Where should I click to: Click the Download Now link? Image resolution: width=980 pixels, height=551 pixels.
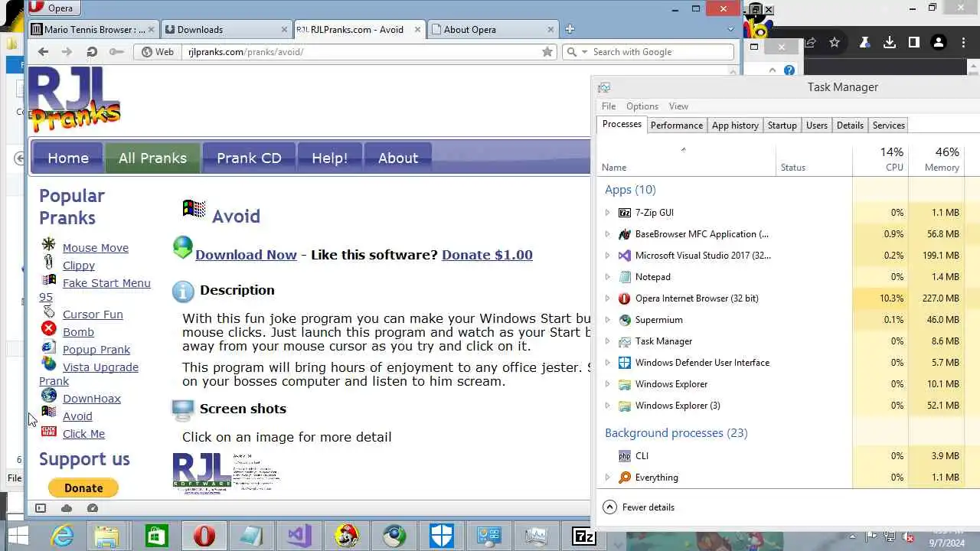click(246, 255)
